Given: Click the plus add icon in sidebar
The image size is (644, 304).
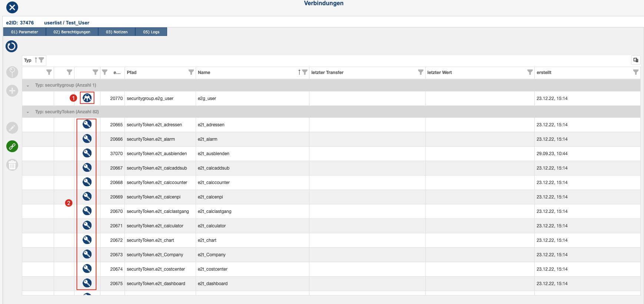Looking at the screenshot, I should click(12, 91).
